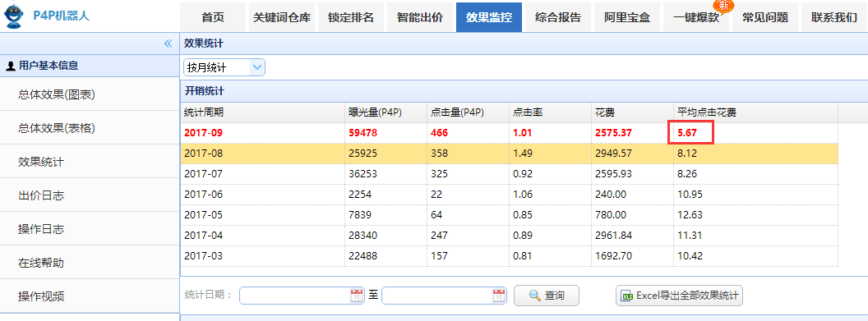Select the 2017-06 row
Screen dimensions: 868x321
coord(510,195)
